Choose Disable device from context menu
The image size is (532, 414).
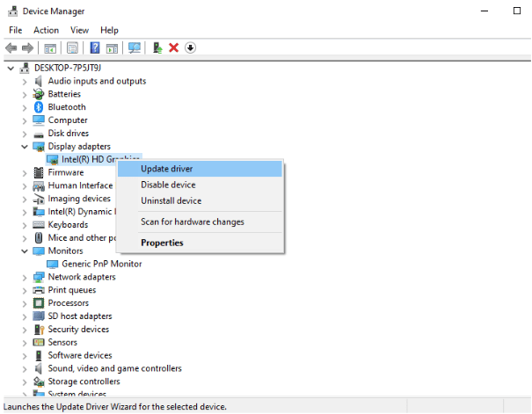(x=200, y=185)
